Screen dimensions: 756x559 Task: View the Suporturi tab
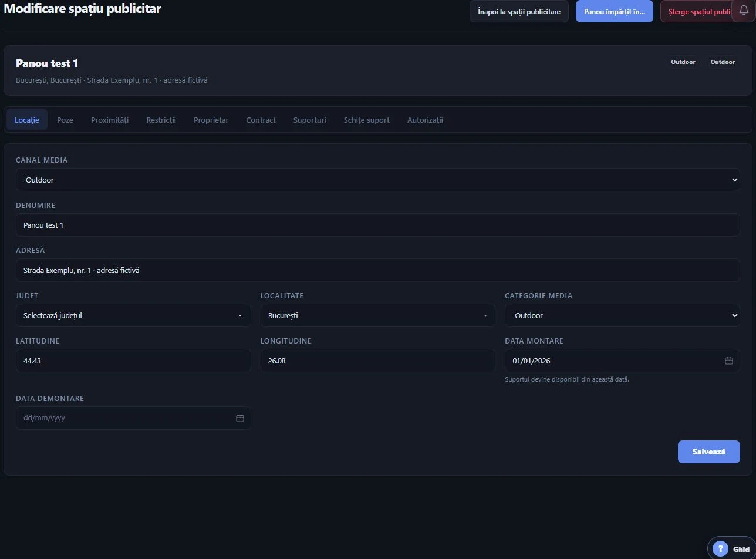[309, 120]
